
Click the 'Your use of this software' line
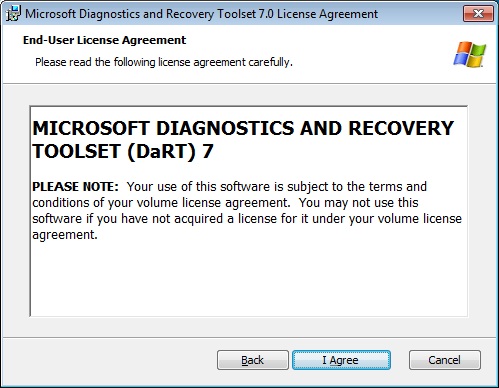pyautogui.click(x=277, y=187)
